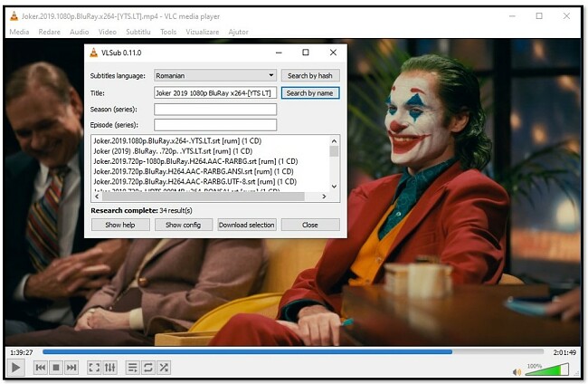The image size is (588, 384).
Task: Open the Redare menu
Action: (x=49, y=32)
